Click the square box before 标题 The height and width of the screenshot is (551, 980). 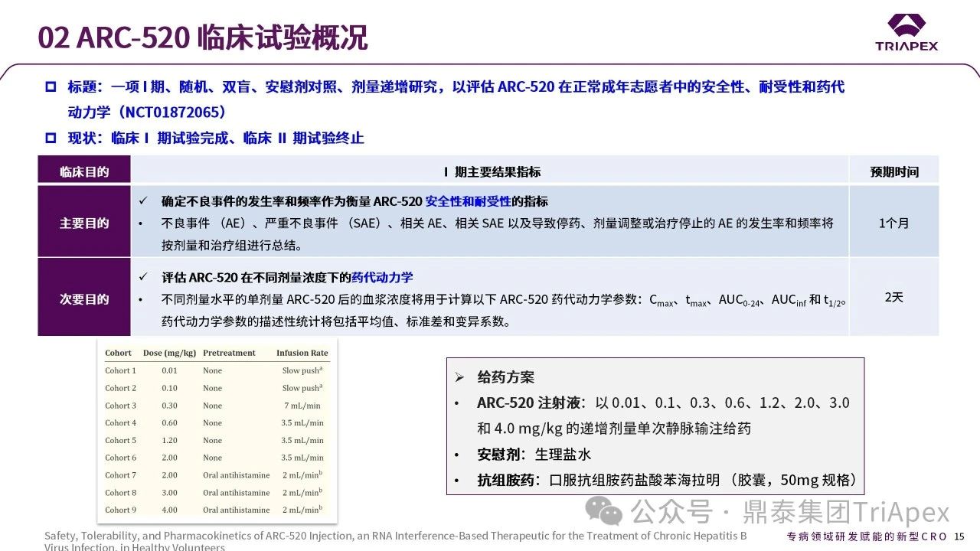click(x=51, y=87)
